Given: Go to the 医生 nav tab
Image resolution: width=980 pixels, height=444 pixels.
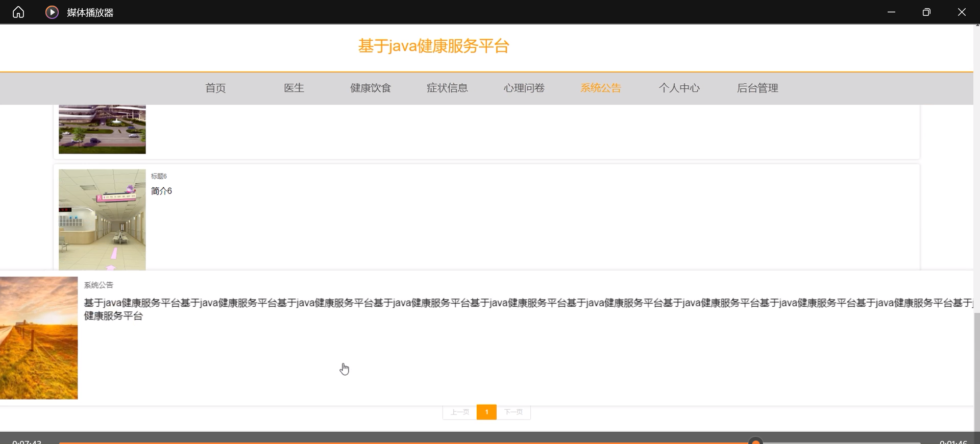Looking at the screenshot, I should [x=294, y=88].
